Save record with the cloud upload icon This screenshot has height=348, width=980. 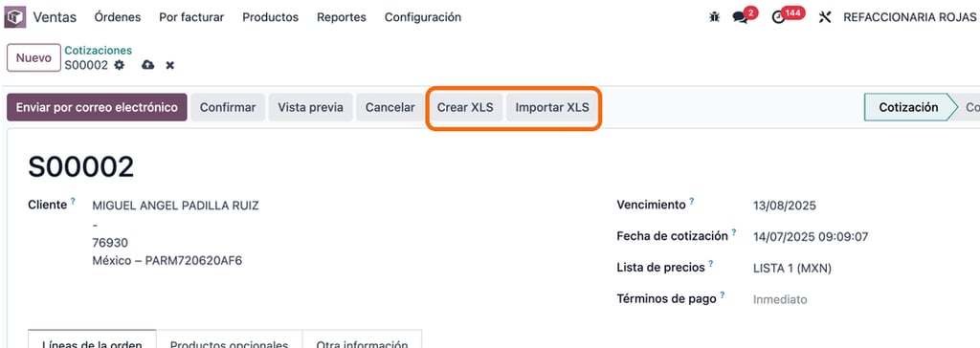click(148, 65)
